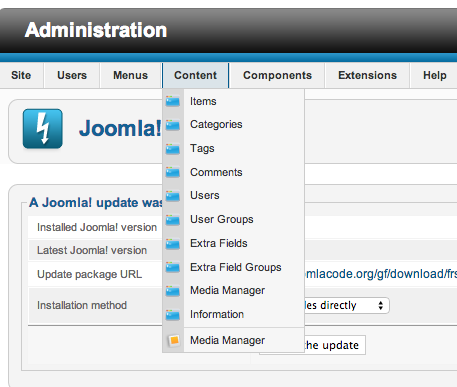Click 'A Joomla! update was' legend text

tap(96, 203)
